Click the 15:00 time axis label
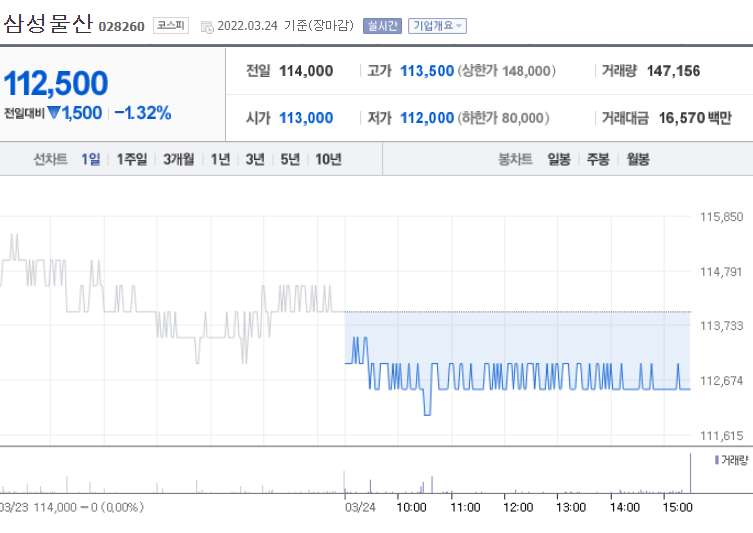This screenshot has height=533, width=753. (x=678, y=507)
